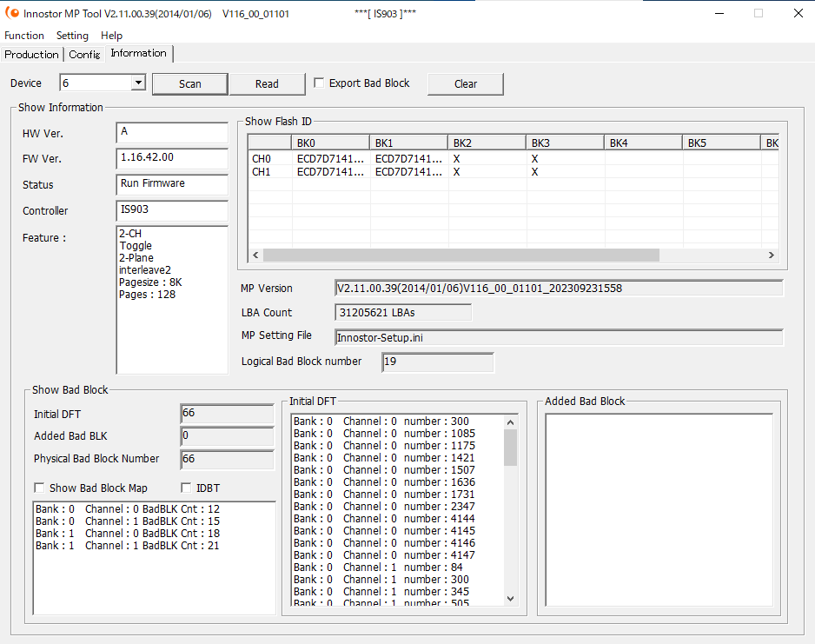Click the Read button
The height and width of the screenshot is (644, 815).
[267, 83]
